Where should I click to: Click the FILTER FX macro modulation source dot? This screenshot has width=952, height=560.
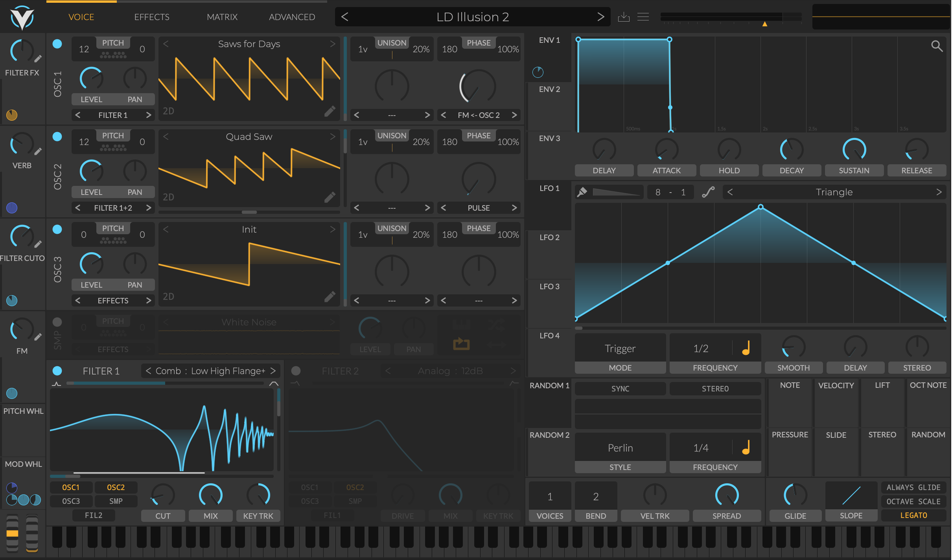12,115
